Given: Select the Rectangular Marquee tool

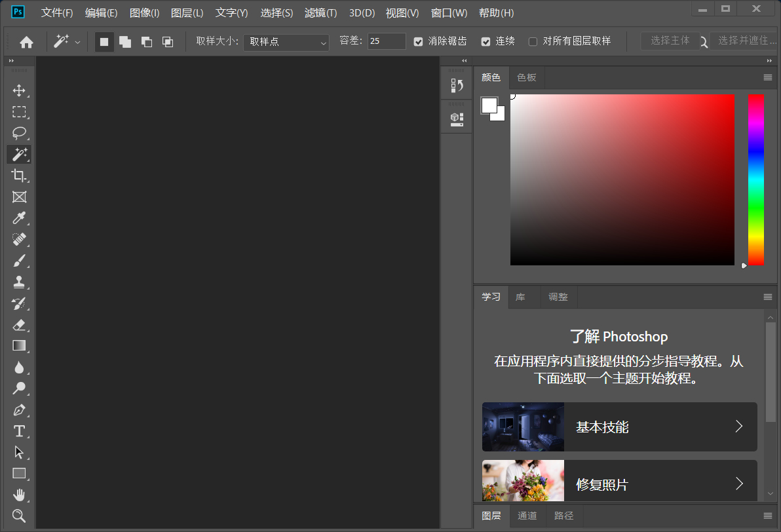Looking at the screenshot, I should [x=20, y=112].
